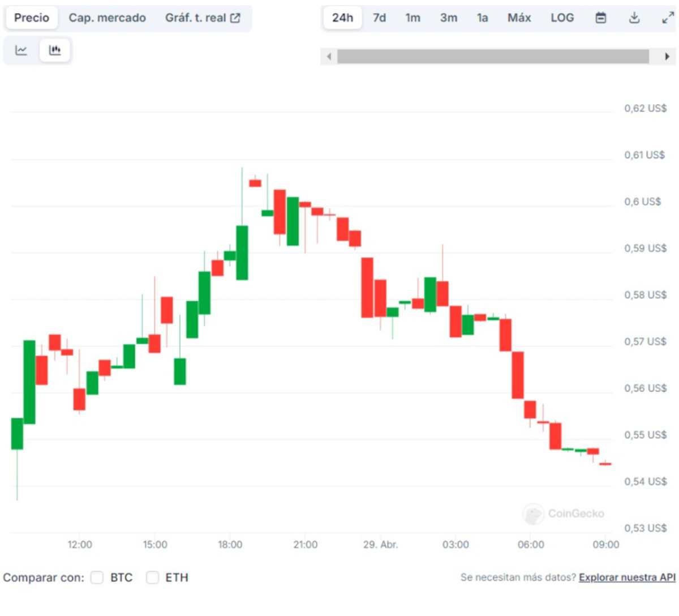Open Gráf. t. real external link icon

(237, 17)
